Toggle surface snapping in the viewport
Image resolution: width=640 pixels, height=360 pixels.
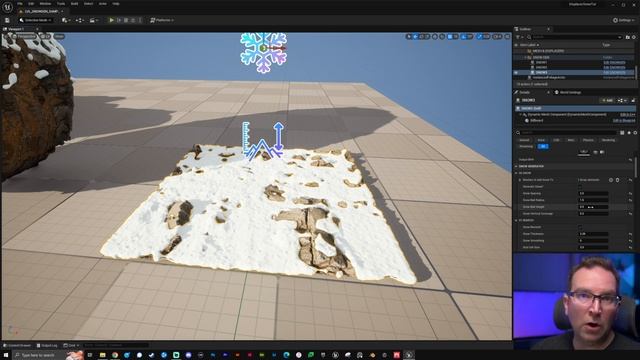[442, 37]
